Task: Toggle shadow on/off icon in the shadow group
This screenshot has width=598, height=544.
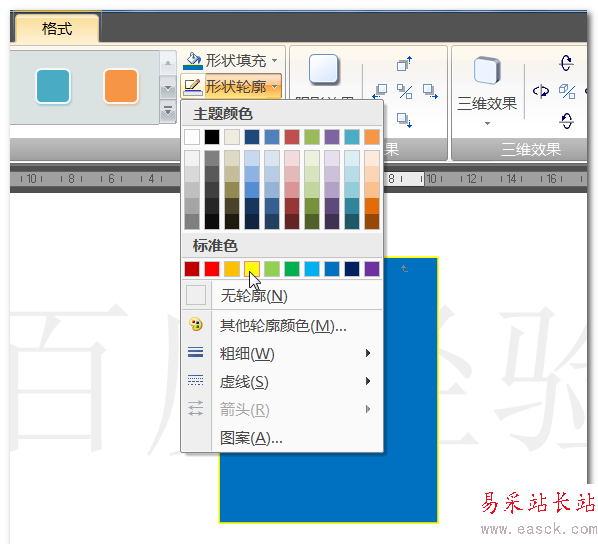Action: click(x=404, y=91)
